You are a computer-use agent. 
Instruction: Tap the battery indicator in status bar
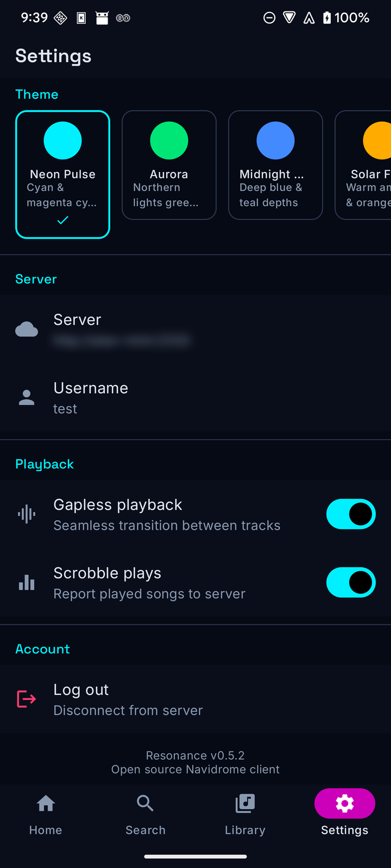click(x=327, y=18)
